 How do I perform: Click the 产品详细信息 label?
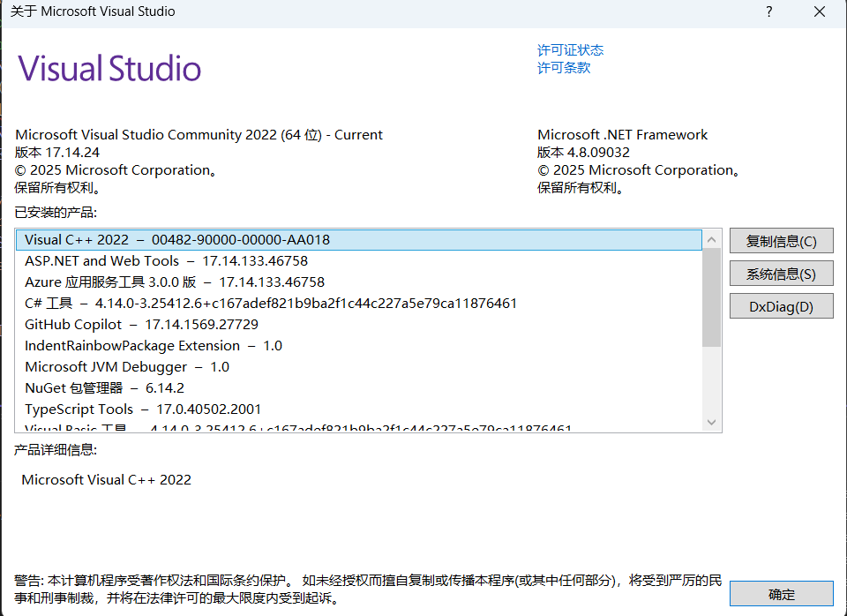point(56,449)
